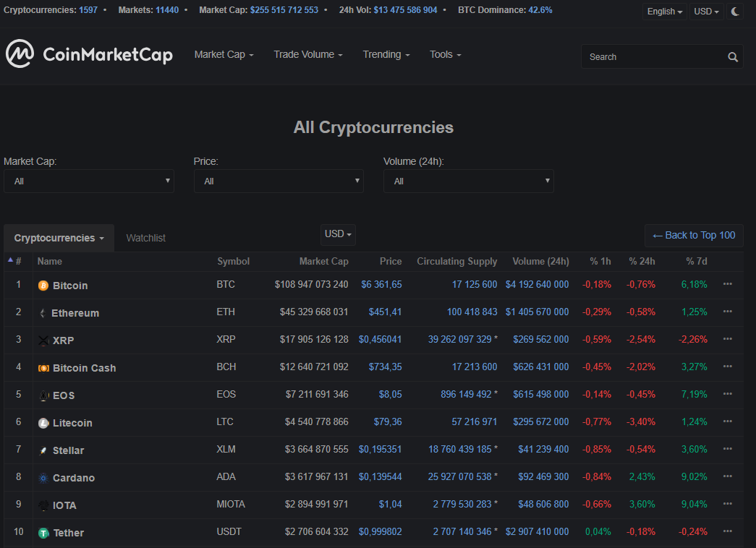Click the Bitcoin coin icon

[x=43, y=286]
